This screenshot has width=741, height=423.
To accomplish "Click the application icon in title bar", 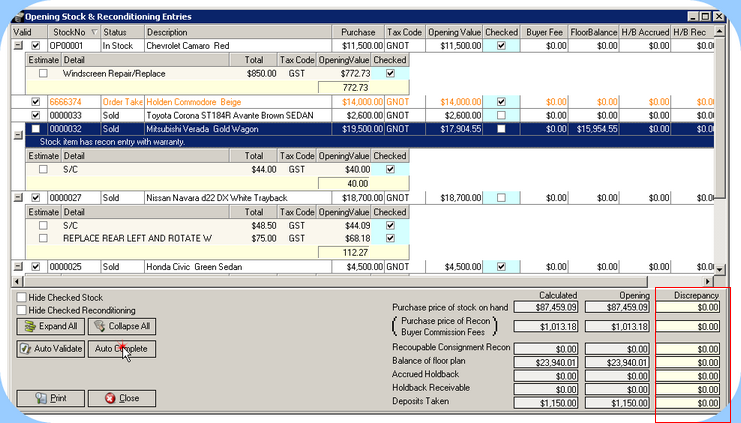I will tap(17, 17).
